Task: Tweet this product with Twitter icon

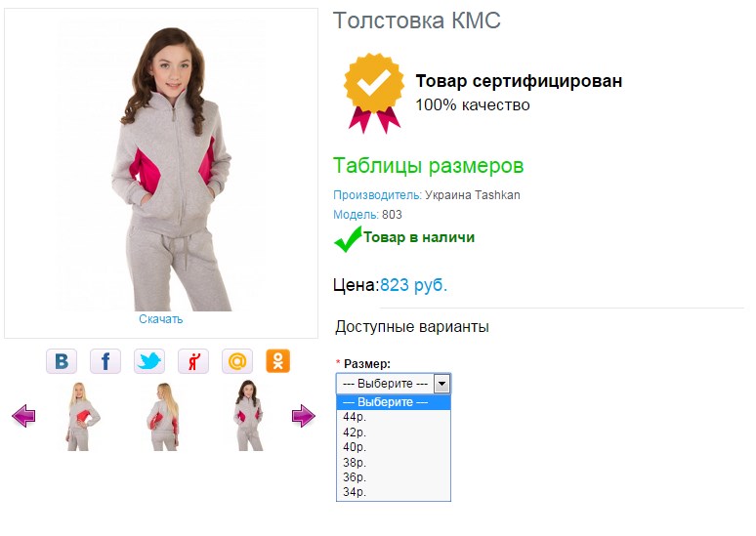Action: 149,361
